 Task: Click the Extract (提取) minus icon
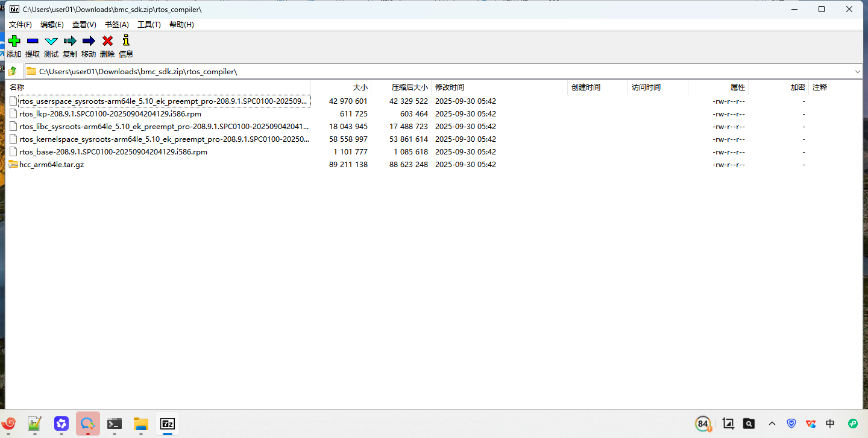[33, 41]
